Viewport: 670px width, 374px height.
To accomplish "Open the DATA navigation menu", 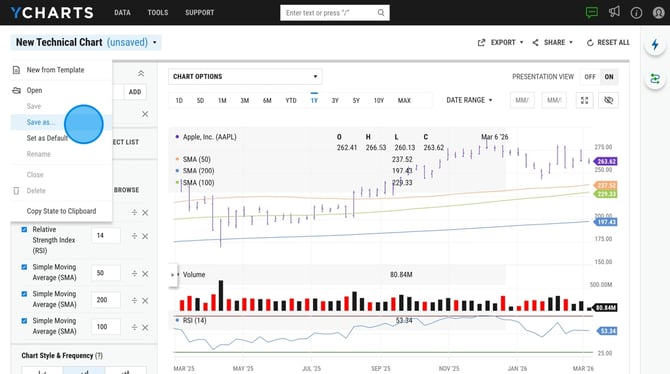I will 122,13.
